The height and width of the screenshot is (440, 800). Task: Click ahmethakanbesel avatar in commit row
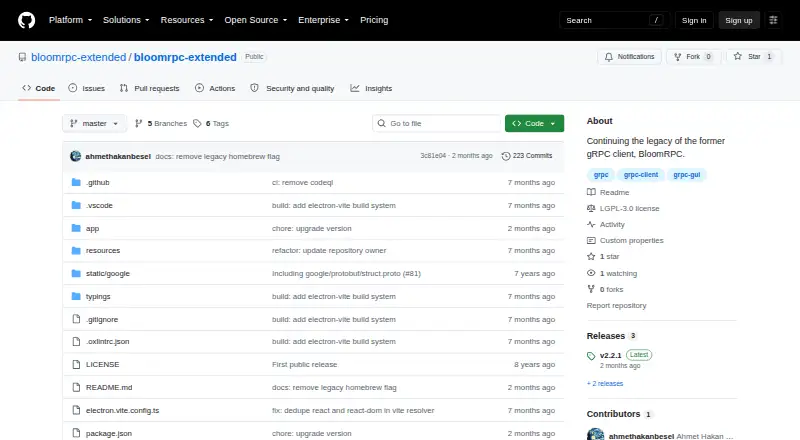(76, 156)
